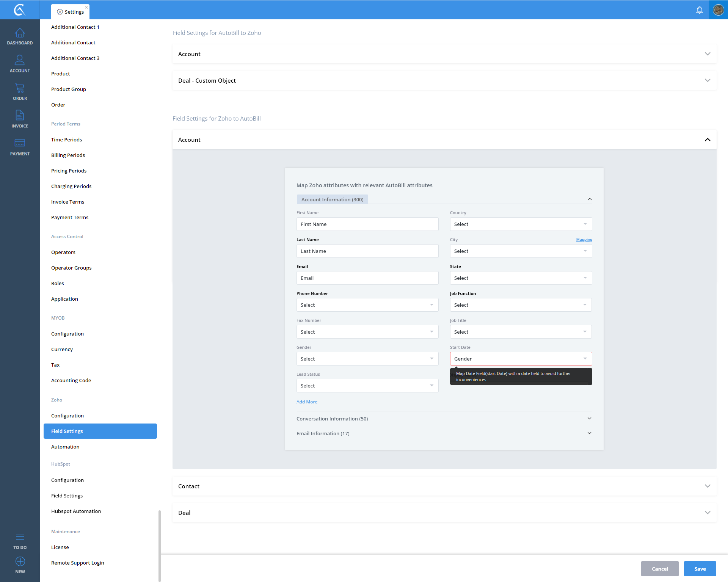Open the Country Select dropdown
The width and height of the screenshot is (728, 582).
click(521, 224)
